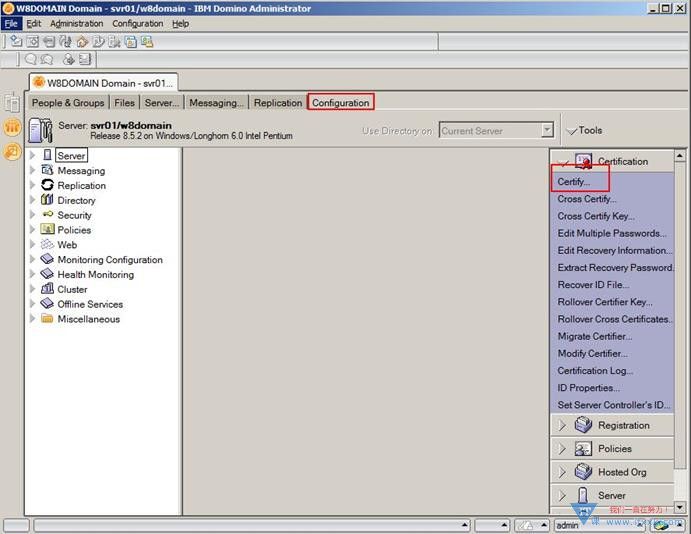The width and height of the screenshot is (691, 534).
Task: Click the Tools panel scrollbar down arrow
Action: click(x=680, y=507)
